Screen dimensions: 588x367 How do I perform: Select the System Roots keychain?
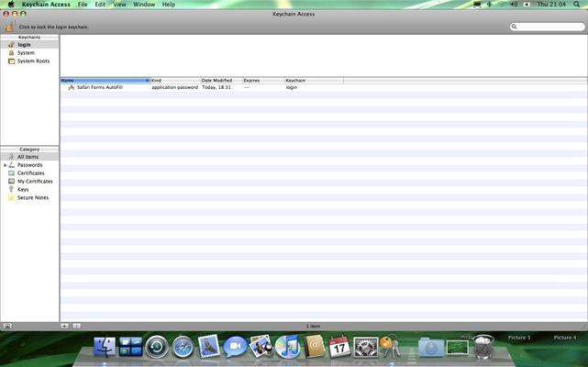29,61
